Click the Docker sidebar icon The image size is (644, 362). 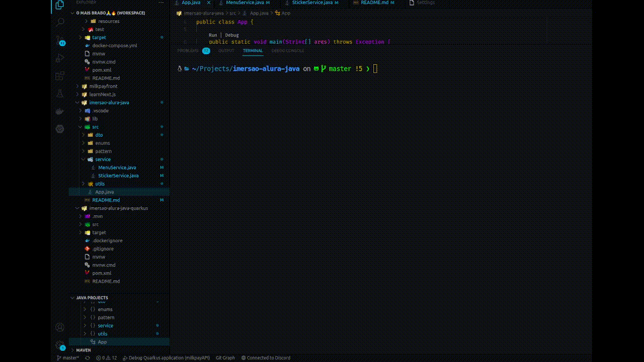[x=60, y=111]
